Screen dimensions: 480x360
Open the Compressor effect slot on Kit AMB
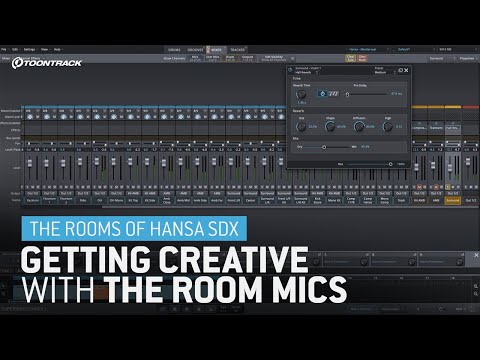tap(419, 128)
